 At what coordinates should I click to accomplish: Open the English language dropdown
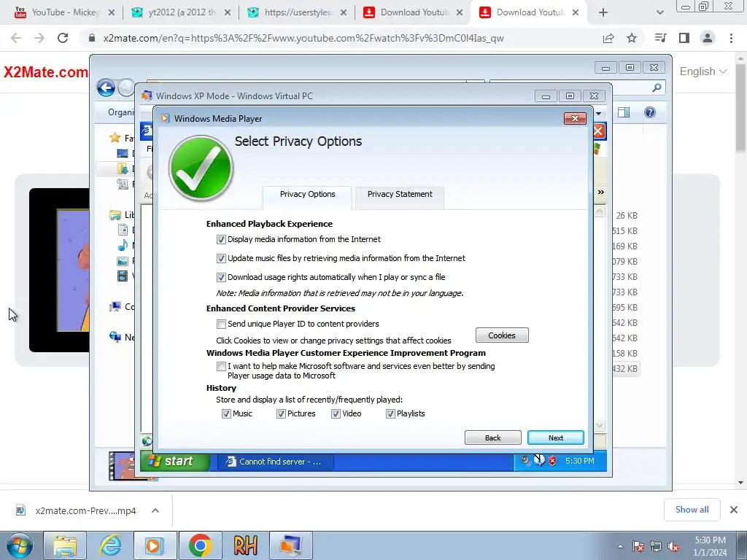[703, 71]
